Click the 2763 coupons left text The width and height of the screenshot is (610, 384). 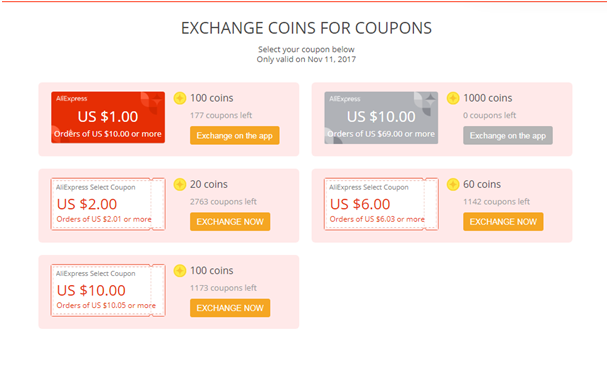coord(223,202)
